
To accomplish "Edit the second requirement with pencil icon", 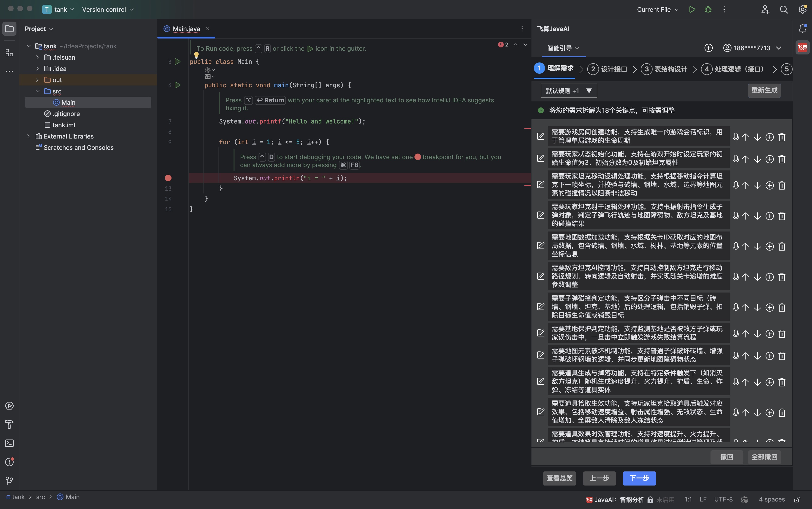I will coord(541,158).
